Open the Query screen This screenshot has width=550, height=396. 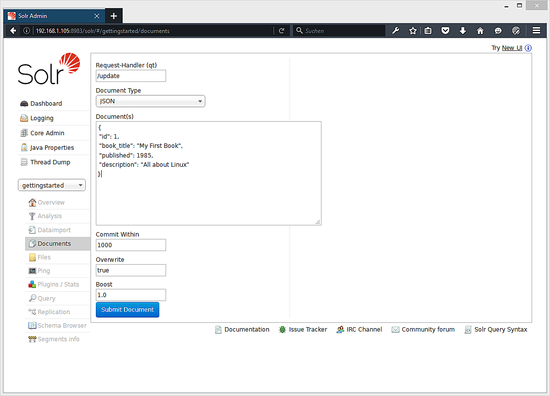42,298
